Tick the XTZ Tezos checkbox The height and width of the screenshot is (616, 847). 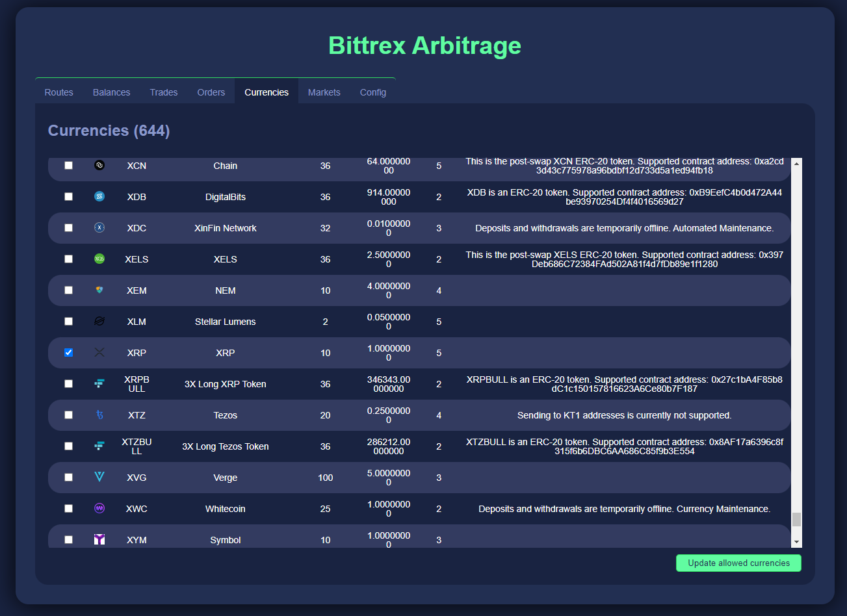(x=68, y=415)
